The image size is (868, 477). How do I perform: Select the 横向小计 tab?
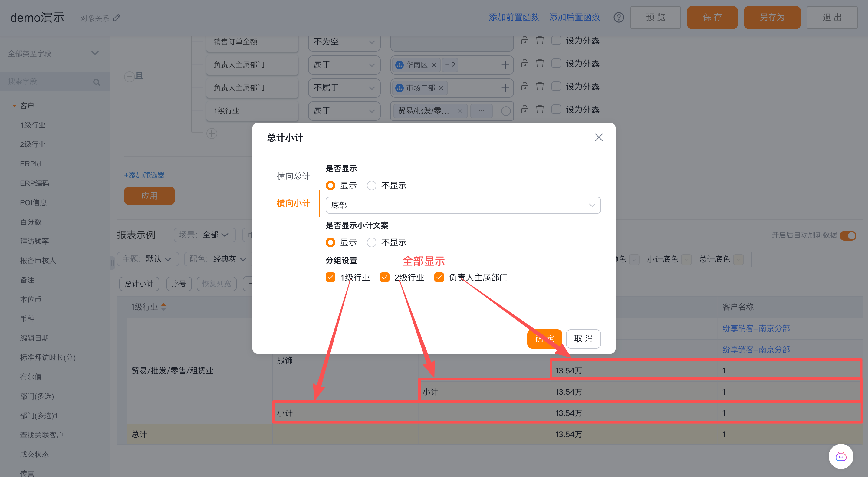pos(293,203)
